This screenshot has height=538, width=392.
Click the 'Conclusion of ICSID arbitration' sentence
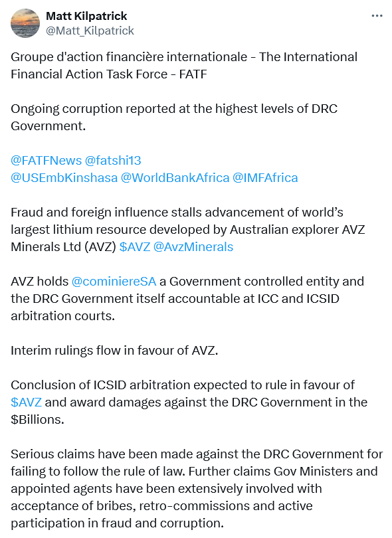tap(189, 402)
